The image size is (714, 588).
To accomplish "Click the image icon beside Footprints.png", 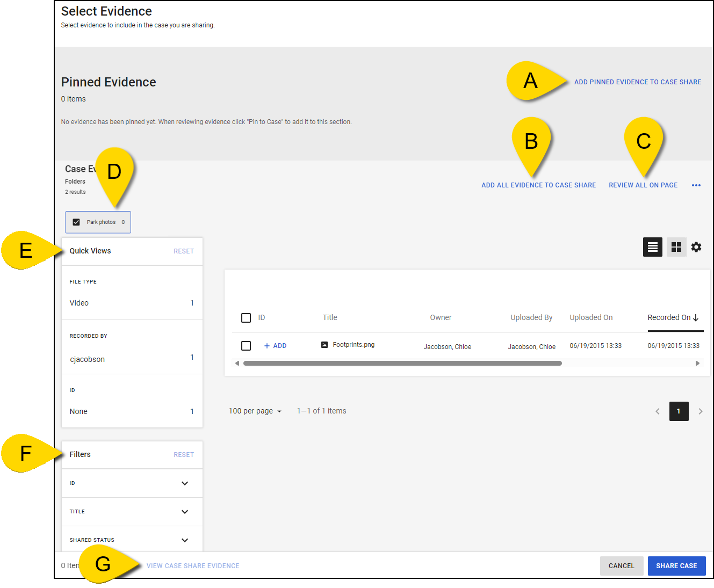I will tap(324, 345).
